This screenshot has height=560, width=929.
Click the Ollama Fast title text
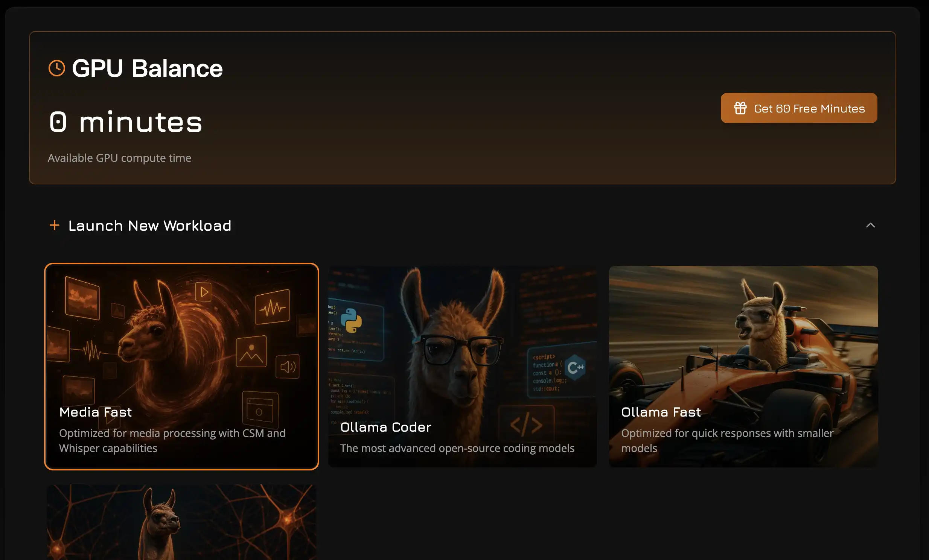point(661,412)
